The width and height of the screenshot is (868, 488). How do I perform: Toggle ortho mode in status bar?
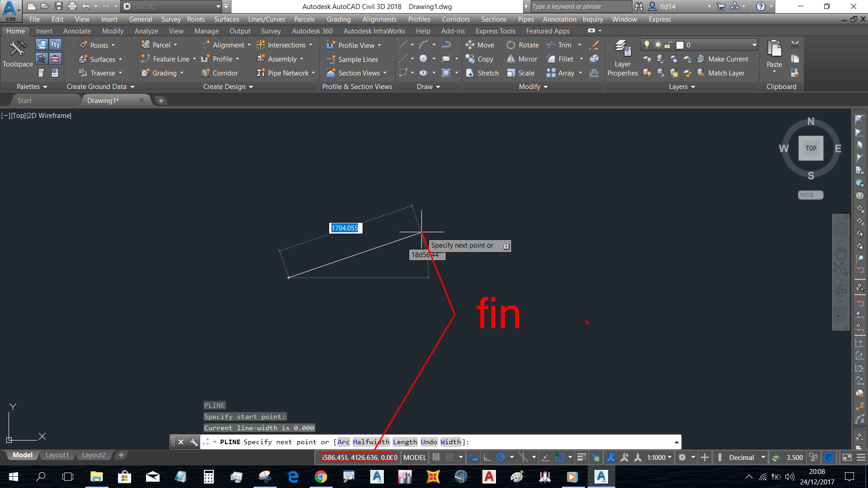pos(487,457)
